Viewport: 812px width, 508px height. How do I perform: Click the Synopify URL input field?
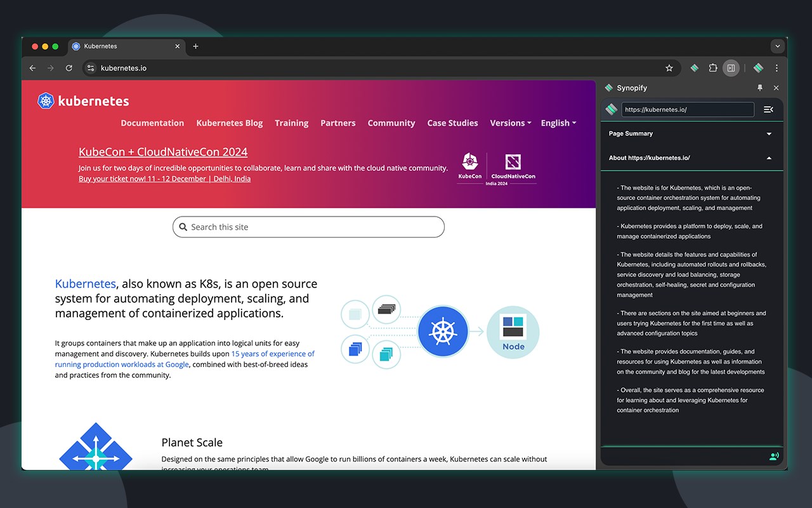(688, 109)
